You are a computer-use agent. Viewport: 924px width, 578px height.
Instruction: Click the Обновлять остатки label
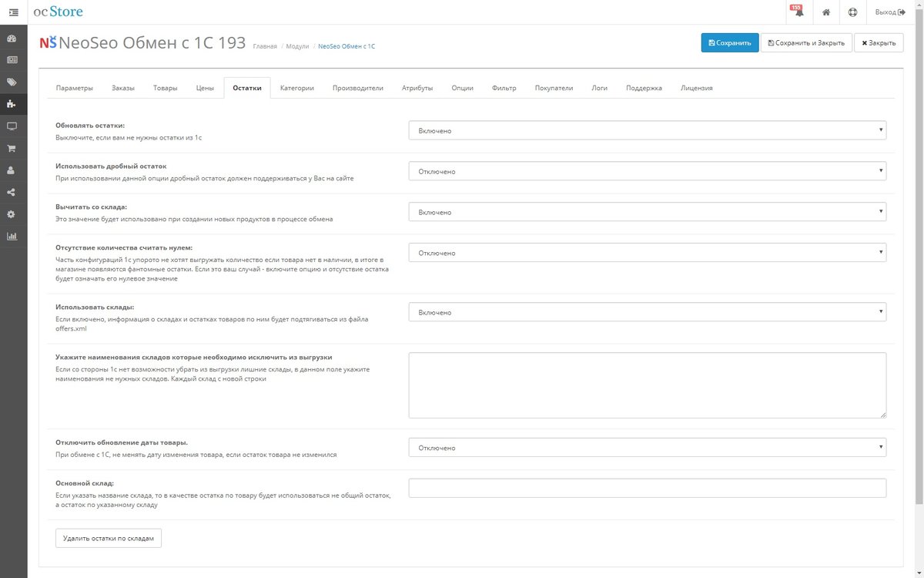[x=90, y=125]
